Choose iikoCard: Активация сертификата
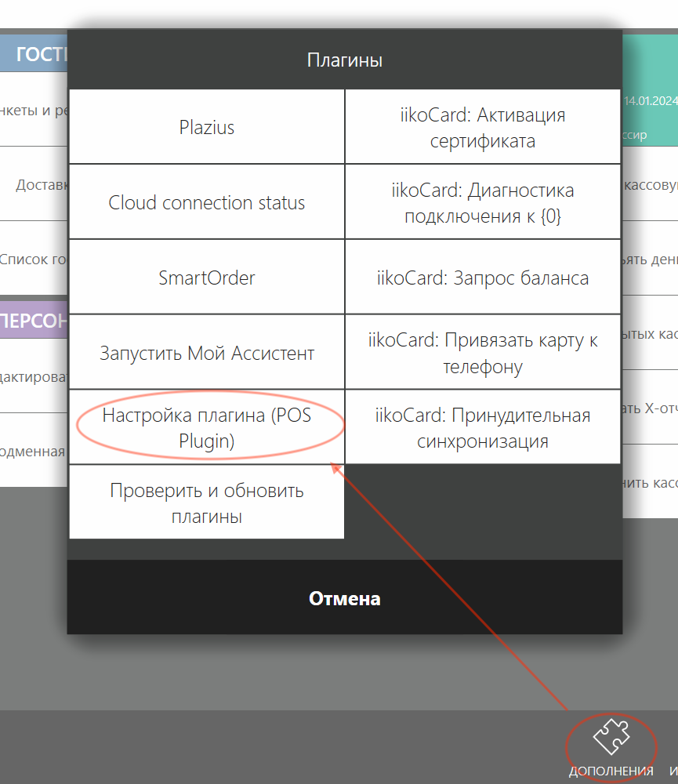Image resolution: width=678 pixels, height=784 pixels. click(483, 127)
